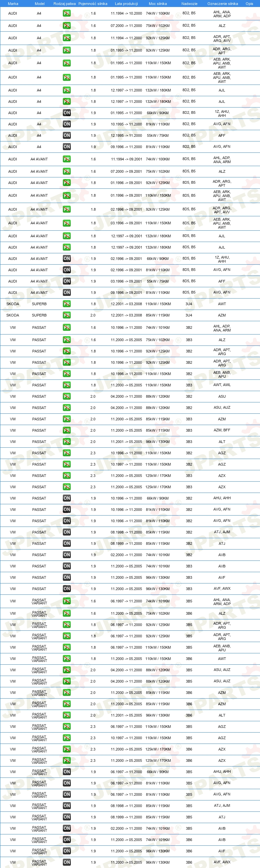Select petrol icon for VW PASSAT 3B2 1.6 row

67,327
